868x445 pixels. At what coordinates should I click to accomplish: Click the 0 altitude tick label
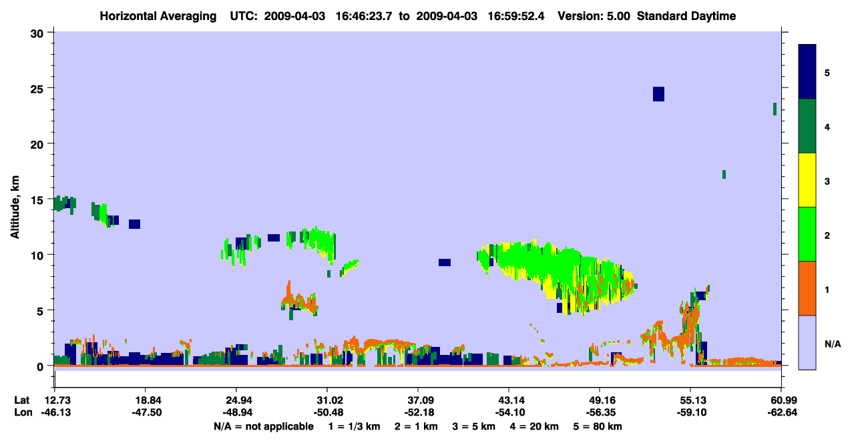click(41, 366)
